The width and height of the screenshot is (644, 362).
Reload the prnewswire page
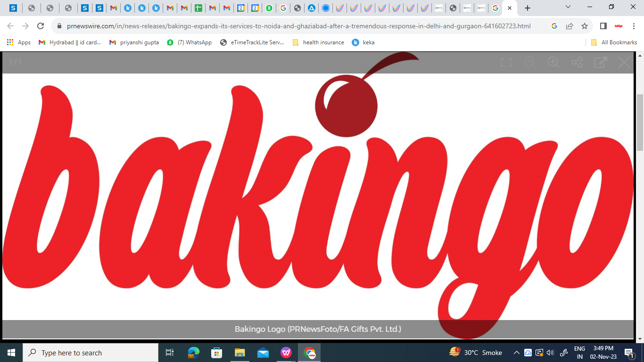(41, 26)
